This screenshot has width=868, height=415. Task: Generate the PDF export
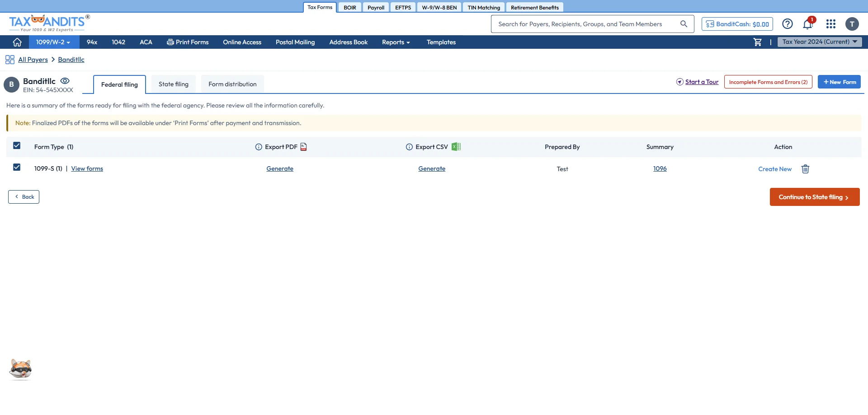tap(280, 168)
